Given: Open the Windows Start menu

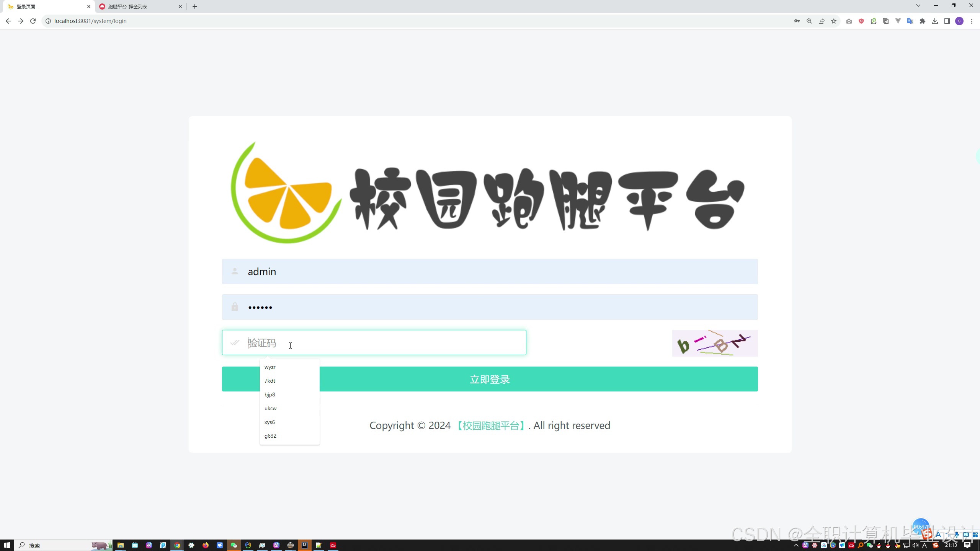Looking at the screenshot, I should 7,545.
